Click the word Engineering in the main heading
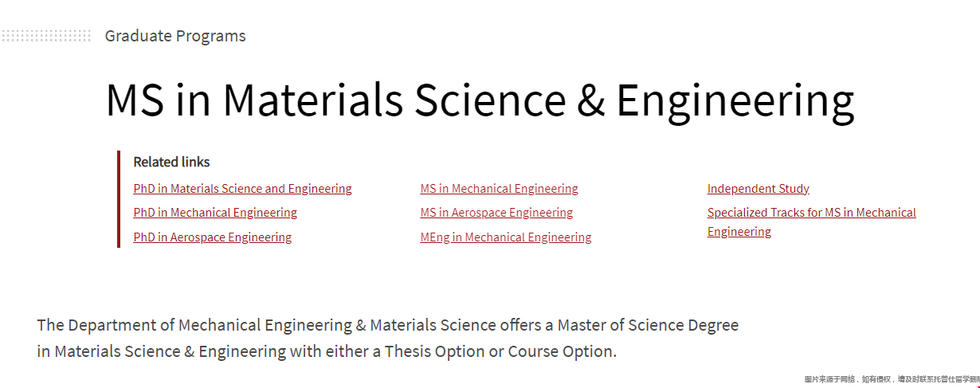The image size is (980, 388). pos(735,100)
